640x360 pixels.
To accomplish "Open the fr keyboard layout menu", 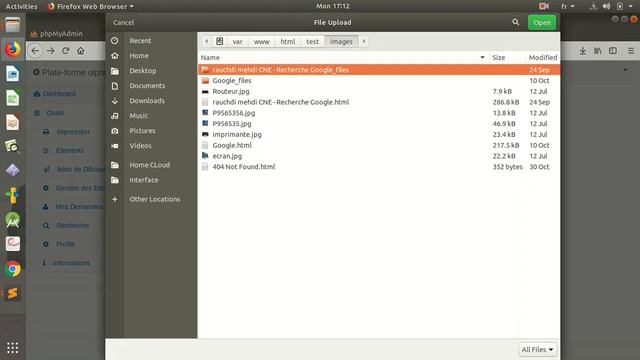I will tap(567, 6).
